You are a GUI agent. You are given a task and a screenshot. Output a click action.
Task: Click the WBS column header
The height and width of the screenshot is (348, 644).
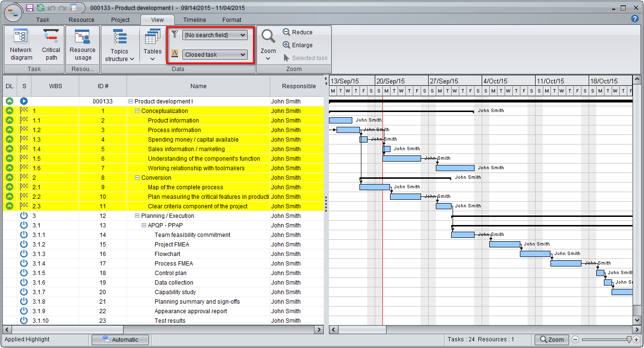pos(55,86)
